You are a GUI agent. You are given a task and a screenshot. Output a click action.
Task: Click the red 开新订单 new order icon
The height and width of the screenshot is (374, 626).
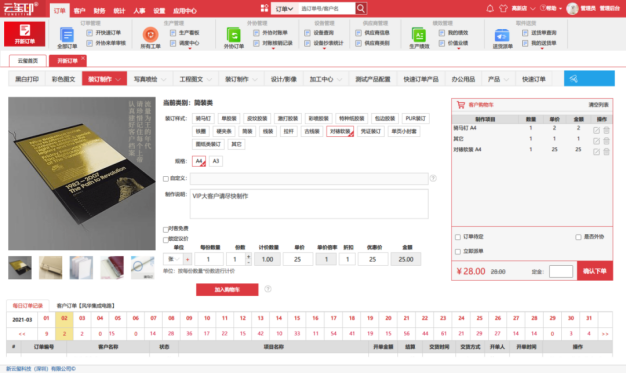24,34
